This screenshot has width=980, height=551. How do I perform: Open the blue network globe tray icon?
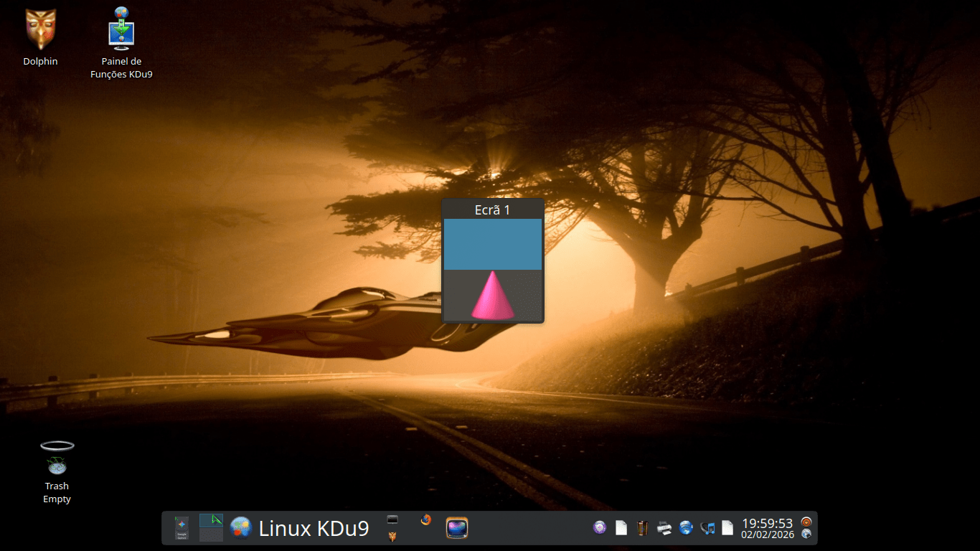coord(686,528)
